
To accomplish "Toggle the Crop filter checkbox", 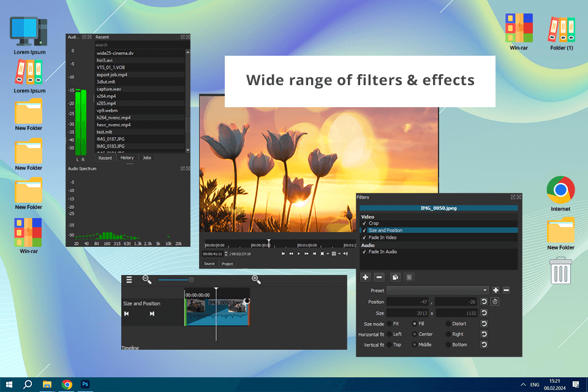I will pos(364,223).
